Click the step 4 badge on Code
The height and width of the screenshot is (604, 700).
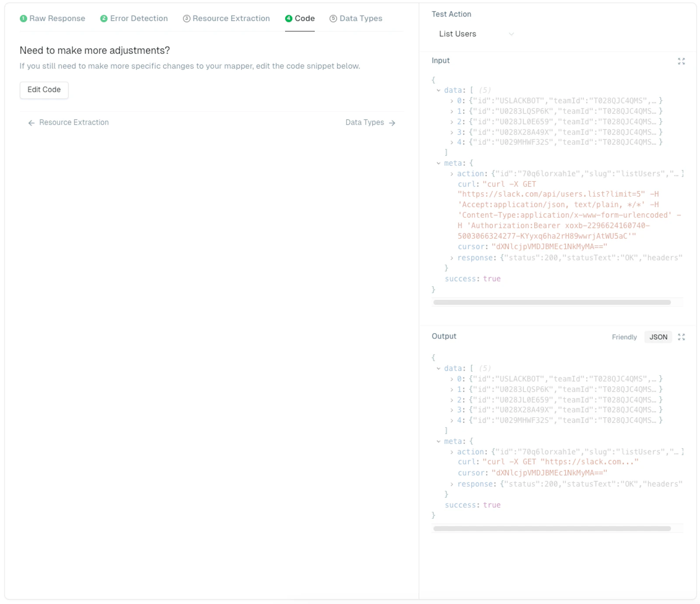[289, 18]
